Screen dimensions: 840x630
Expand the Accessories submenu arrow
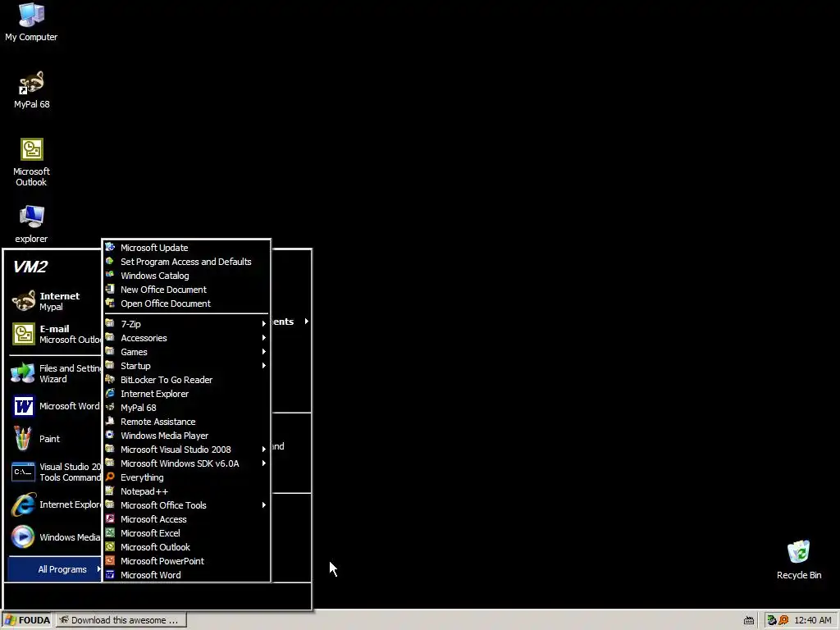point(263,337)
